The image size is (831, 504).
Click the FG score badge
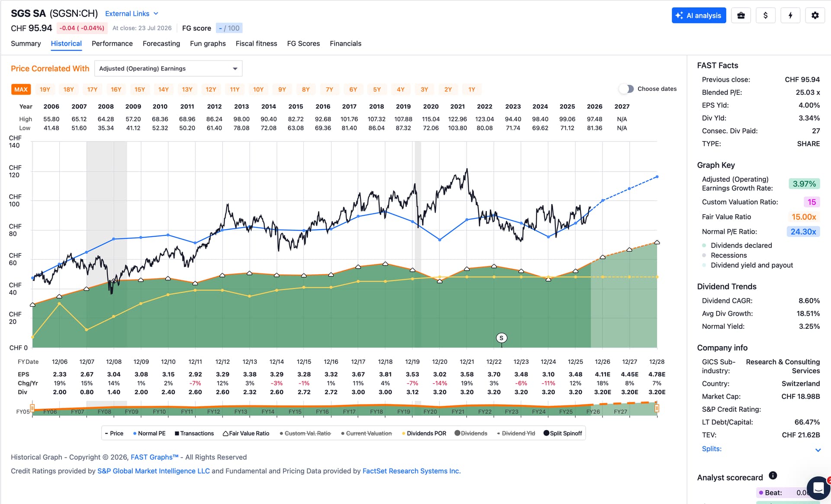coord(229,28)
